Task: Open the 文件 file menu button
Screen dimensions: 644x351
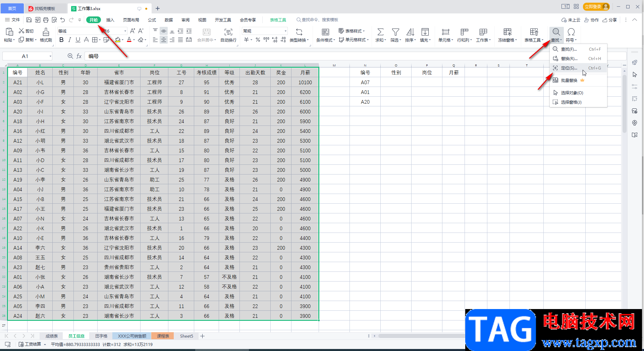Action: pos(12,20)
